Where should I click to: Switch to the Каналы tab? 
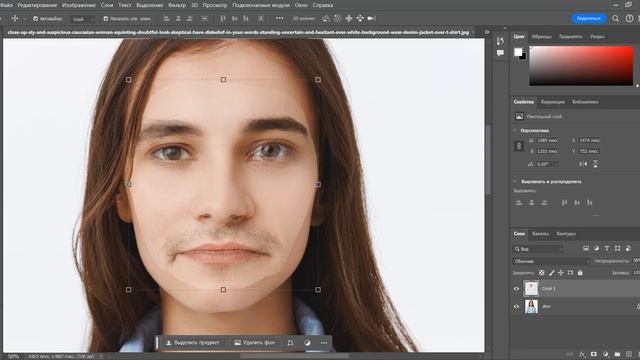(x=540, y=234)
